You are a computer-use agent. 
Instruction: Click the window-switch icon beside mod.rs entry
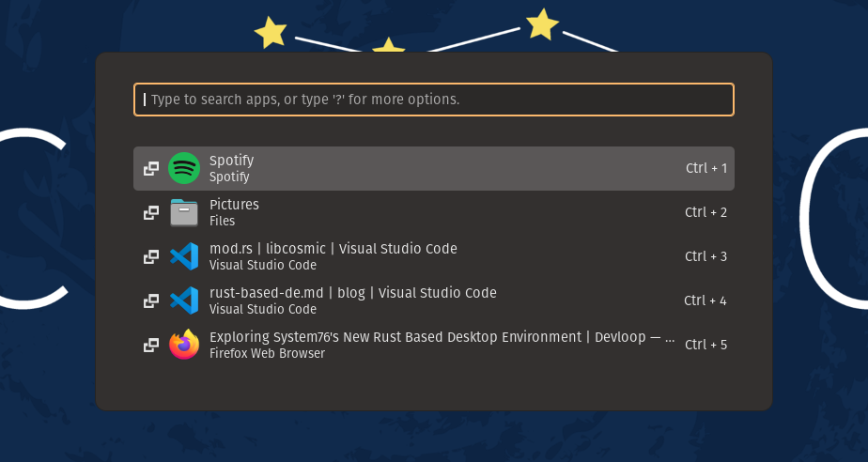[x=150, y=256]
